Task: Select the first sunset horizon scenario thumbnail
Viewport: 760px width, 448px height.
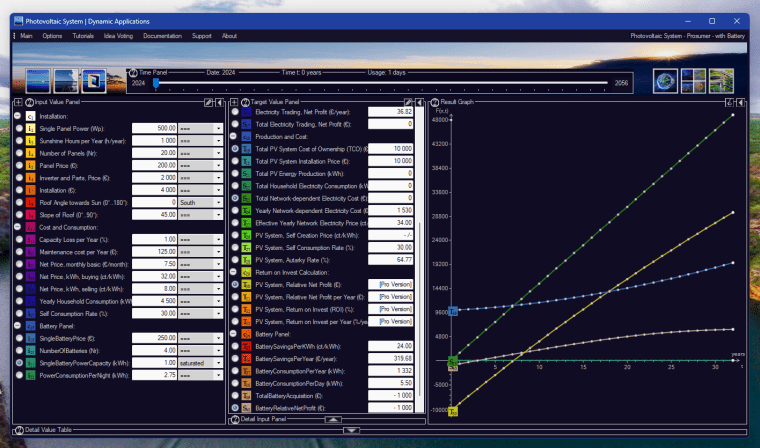Action: 38,81
